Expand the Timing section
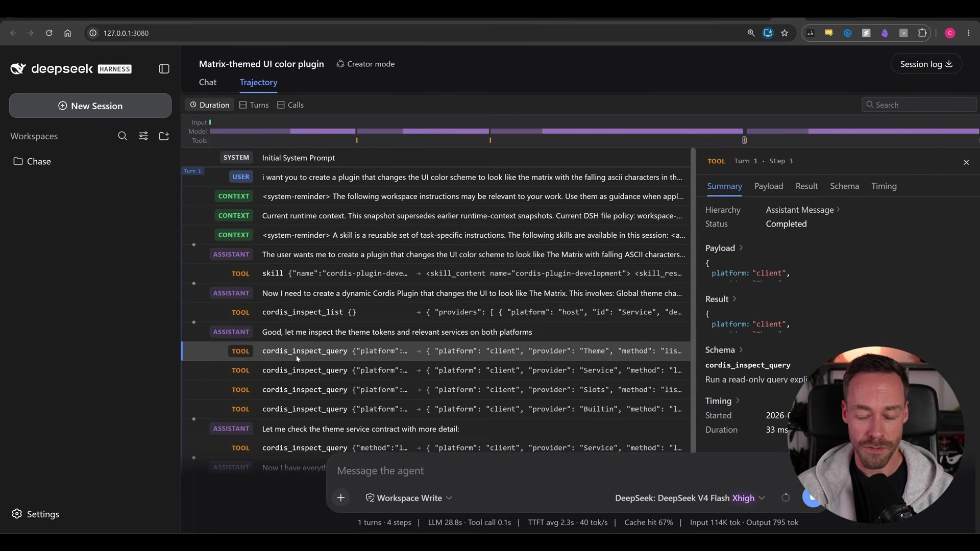 coord(722,401)
